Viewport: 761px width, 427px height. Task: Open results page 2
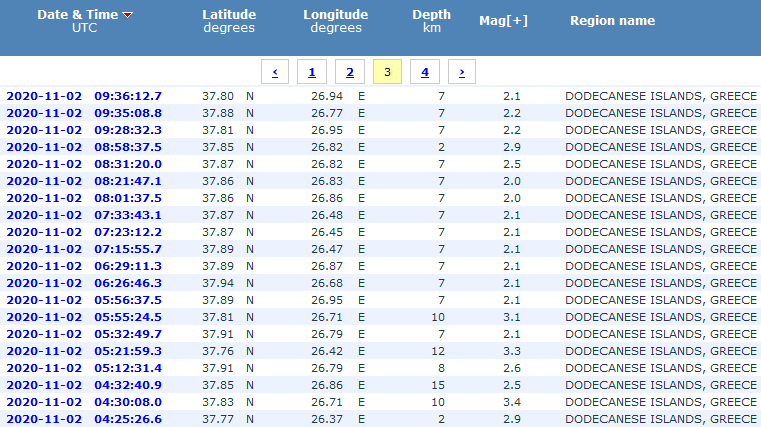(x=350, y=72)
